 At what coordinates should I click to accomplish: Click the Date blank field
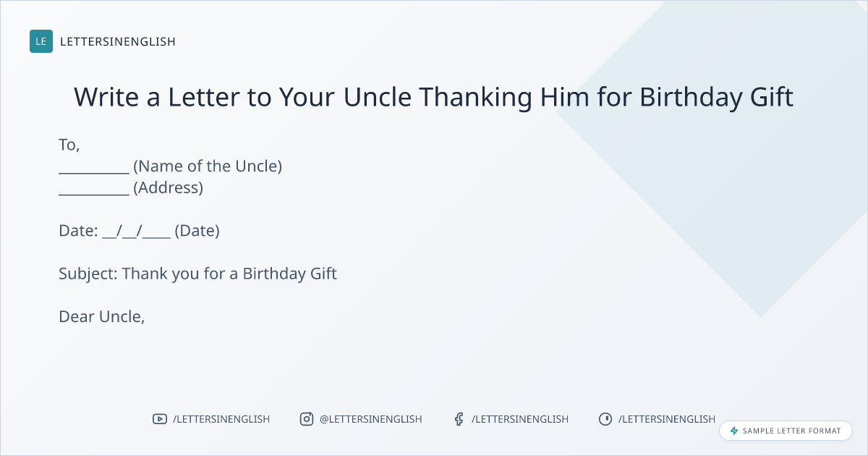[x=136, y=232]
